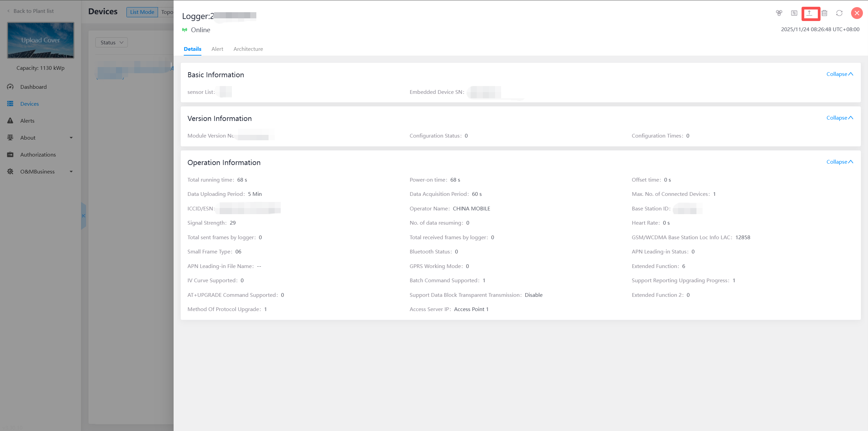Image resolution: width=868 pixels, height=431 pixels.
Task: Click the upload firmware icon
Action: point(809,13)
